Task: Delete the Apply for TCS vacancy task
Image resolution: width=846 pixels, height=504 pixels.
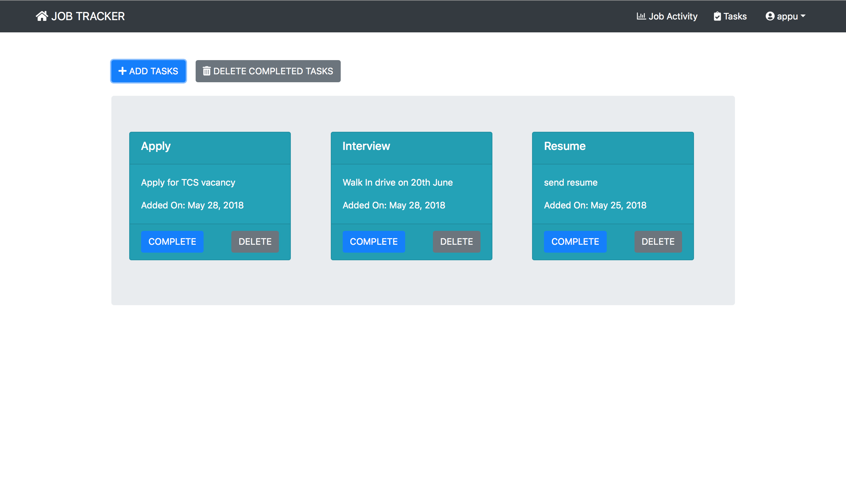Action: tap(255, 241)
